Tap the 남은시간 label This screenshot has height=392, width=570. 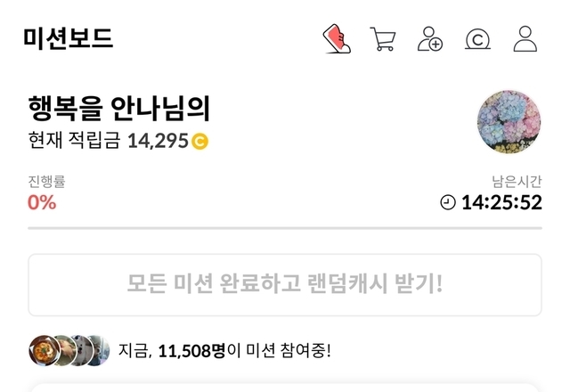pos(517,182)
